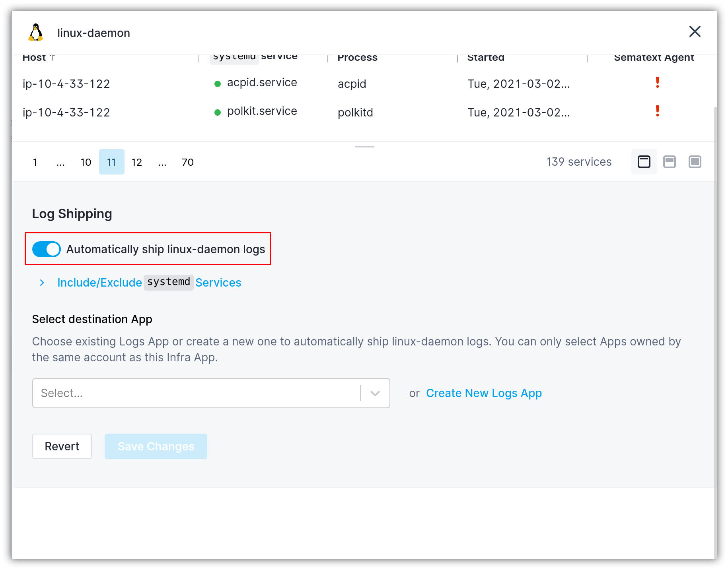Click process name polkitd
The width and height of the screenshot is (728, 570).
coord(355,112)
